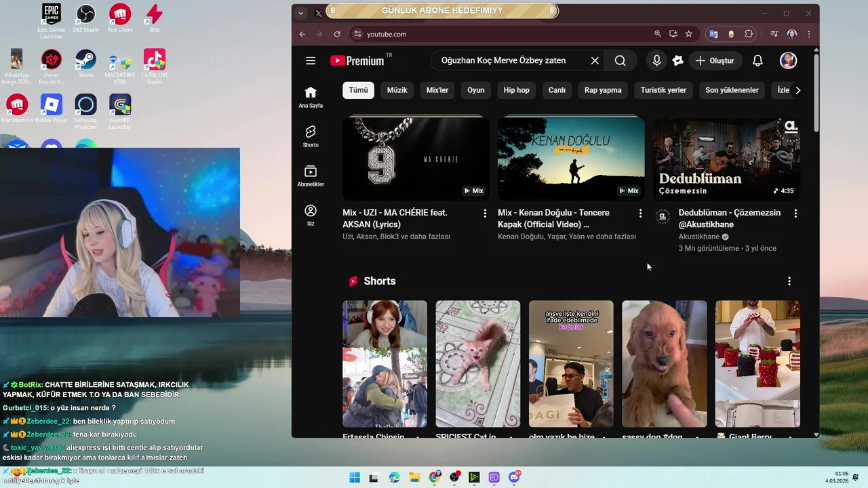
Task: Open the extensions puzzle-piece menu
Action: [x=749, y=34]
